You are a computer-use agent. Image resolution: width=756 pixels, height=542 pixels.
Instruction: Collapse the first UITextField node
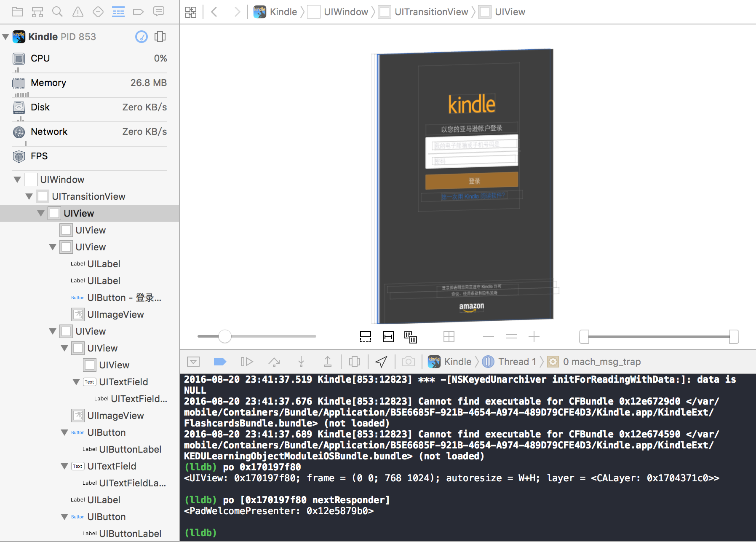tap(76, 382)
